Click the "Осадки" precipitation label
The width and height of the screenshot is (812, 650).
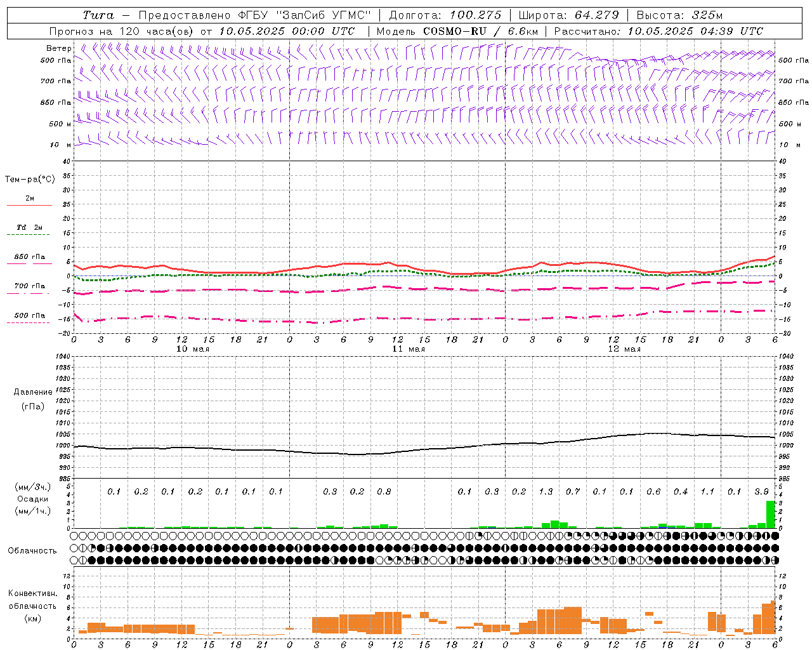coord(33,499)
